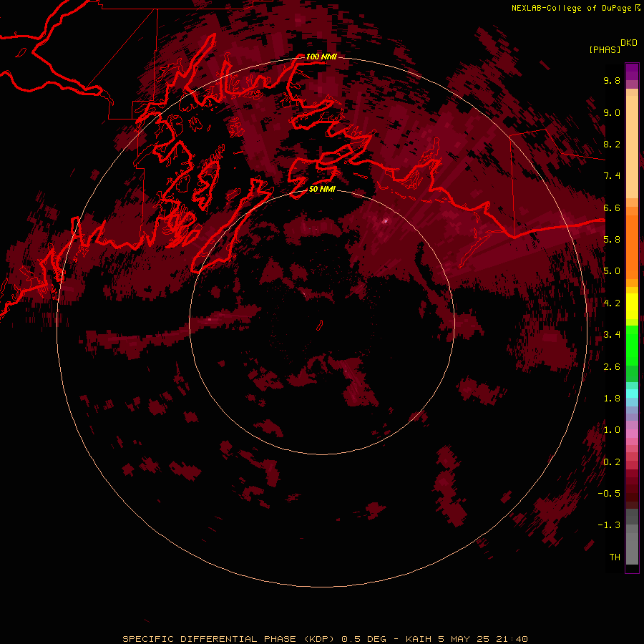Click the 8.2 value on color scale
644x644 pixels.
612,144
